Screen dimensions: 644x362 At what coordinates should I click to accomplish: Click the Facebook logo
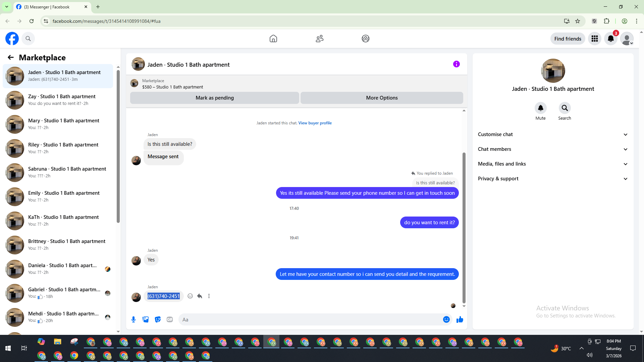pos(12,39)
